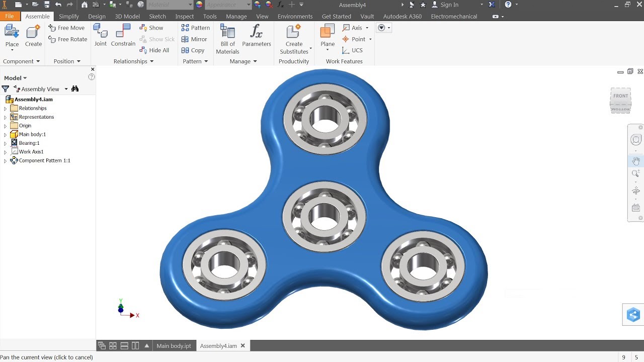Image resolution: width=644 pixels, height=362 pixels.
Task: Click the cascade windows icon in bottom bar
Action: coord(102,345)
